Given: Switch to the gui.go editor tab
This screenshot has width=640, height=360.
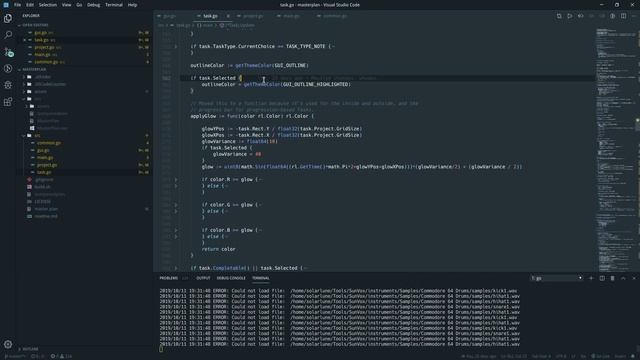Looking at the screenshot, I should [x=169, y=16].
